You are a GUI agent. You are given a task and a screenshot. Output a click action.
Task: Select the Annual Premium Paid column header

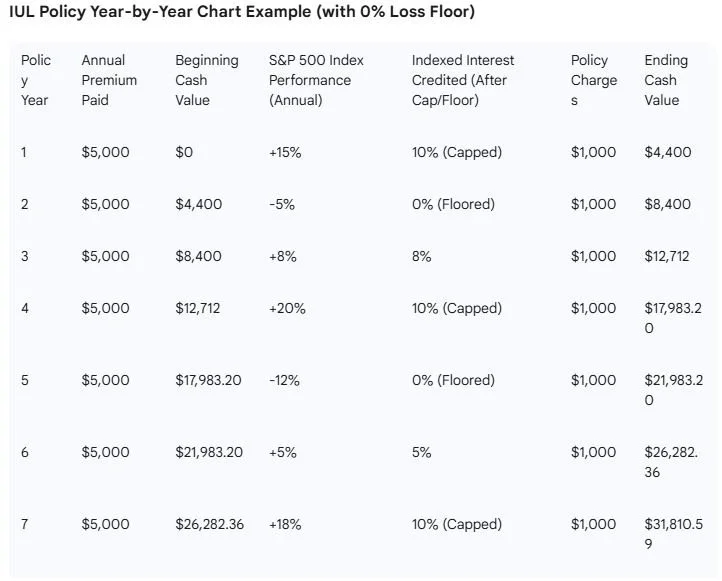[x=109, y=80]
